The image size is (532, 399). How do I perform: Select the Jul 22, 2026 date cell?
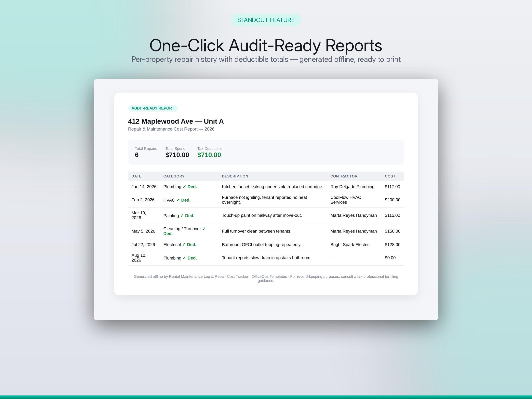143,245
